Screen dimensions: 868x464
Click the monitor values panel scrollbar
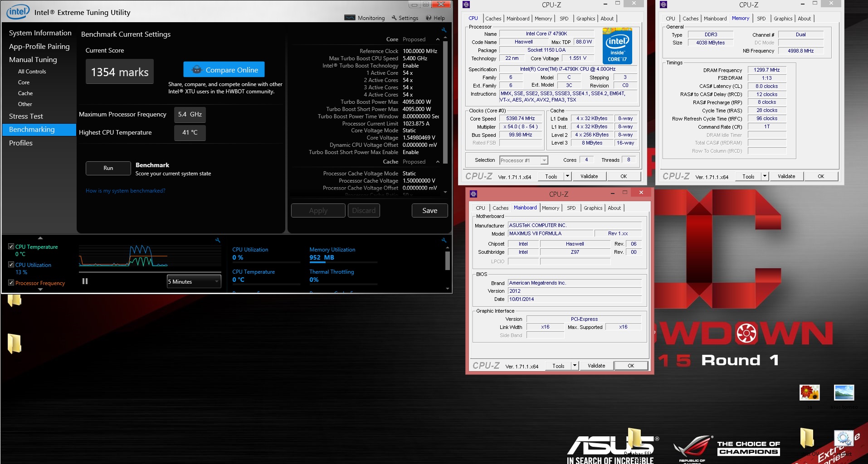pos(448,261)
